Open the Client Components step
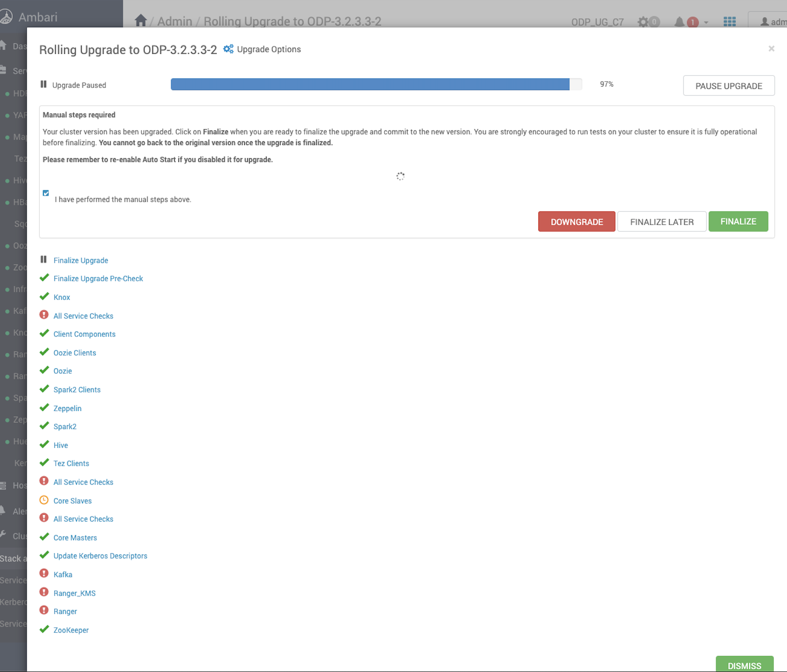Screen dimensions: 787x672 coord(84,334)
